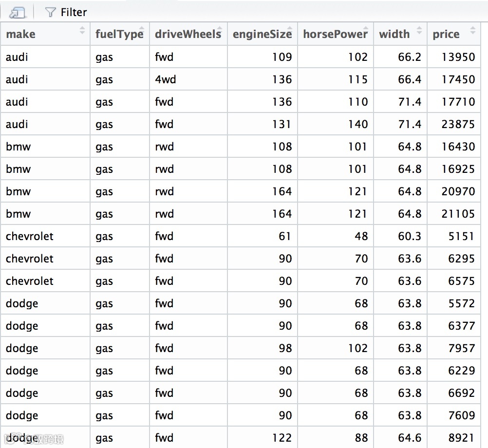This screenshot has width=488, height=448.
Task: Select engineSize cell 98
Action: click(263, 348)
